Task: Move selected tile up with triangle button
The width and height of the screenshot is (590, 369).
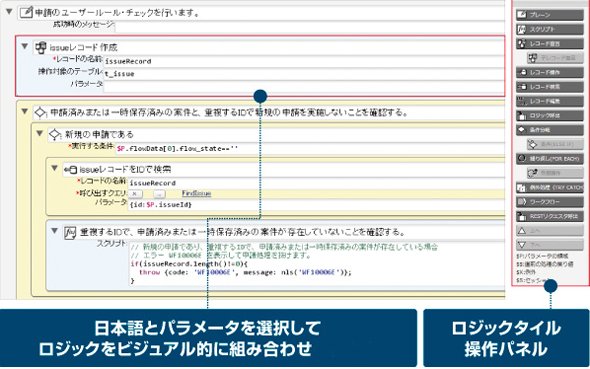Action: (550, 231)
